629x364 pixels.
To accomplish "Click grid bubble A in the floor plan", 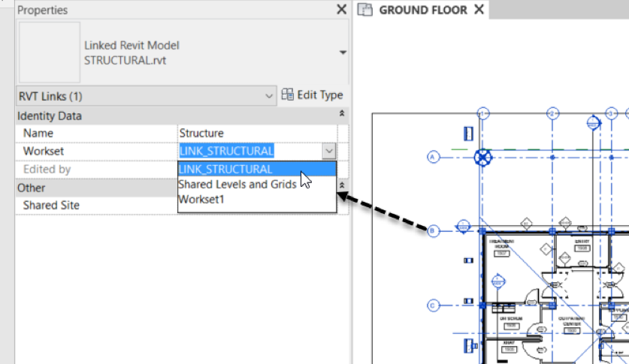I will (x=433, y=157).
